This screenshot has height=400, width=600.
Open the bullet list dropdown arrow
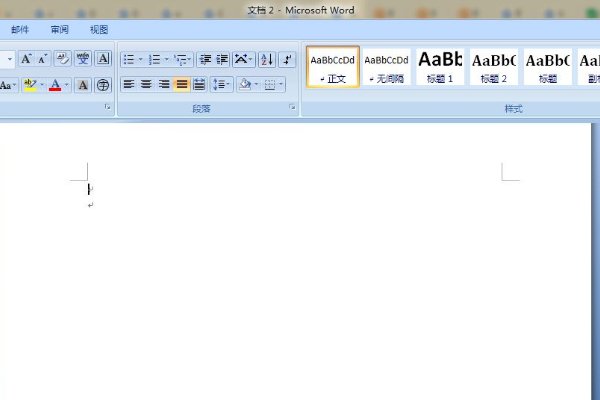pos(140,59)
